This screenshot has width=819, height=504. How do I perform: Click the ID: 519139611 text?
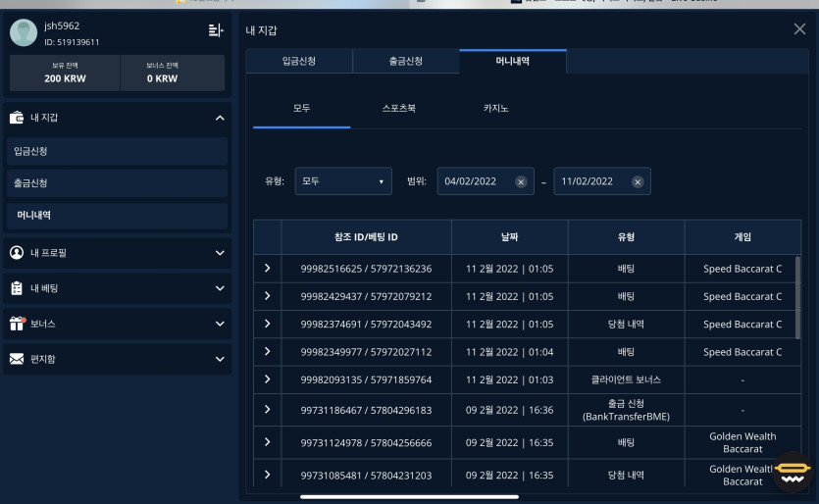(x=72, y=42)
